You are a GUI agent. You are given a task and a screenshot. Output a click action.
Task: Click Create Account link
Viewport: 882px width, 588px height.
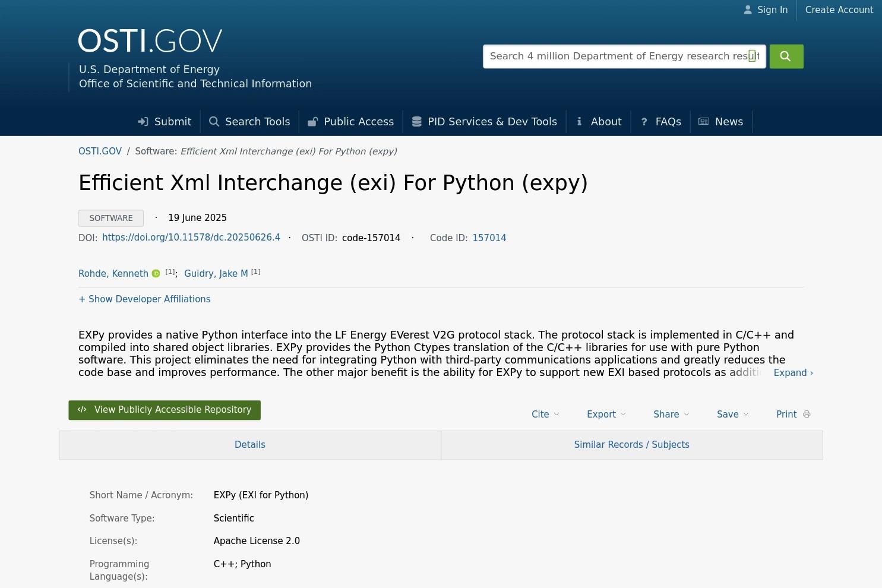click(x=839, y=10)
